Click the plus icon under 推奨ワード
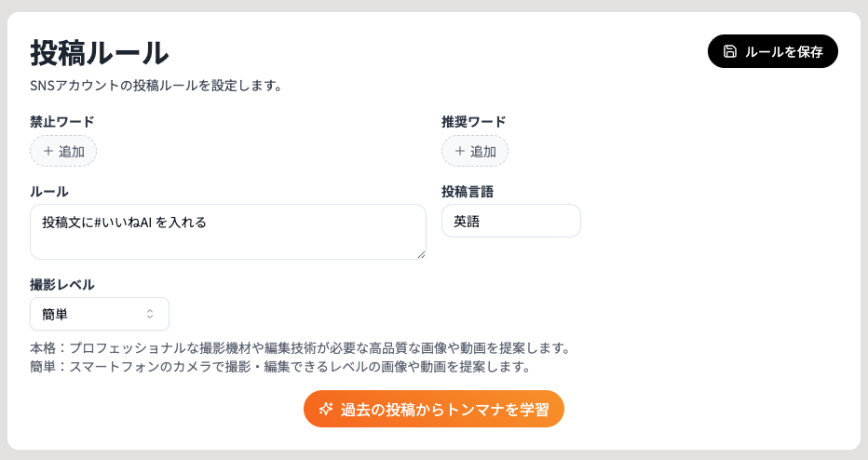Image resolution: width=868 pixels, height=460 pixels. tap(459, 151)
